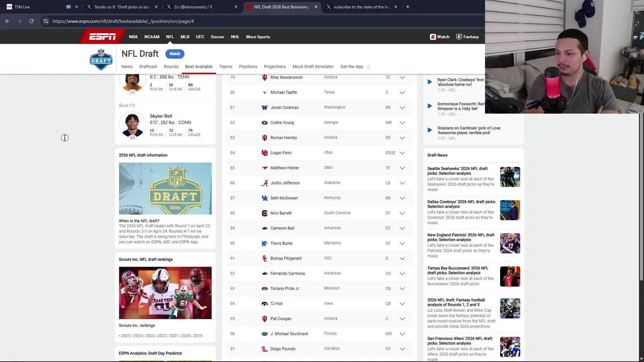Play the Domonique Foxworth risky bet video
The height and width of the screenshot is (362, 644).
(x=430, y=106)
